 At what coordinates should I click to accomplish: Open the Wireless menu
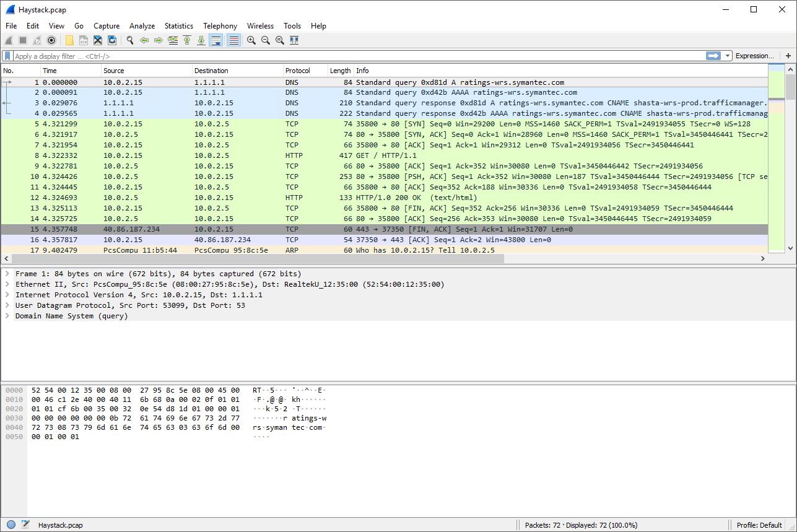[x=260, y=26]
